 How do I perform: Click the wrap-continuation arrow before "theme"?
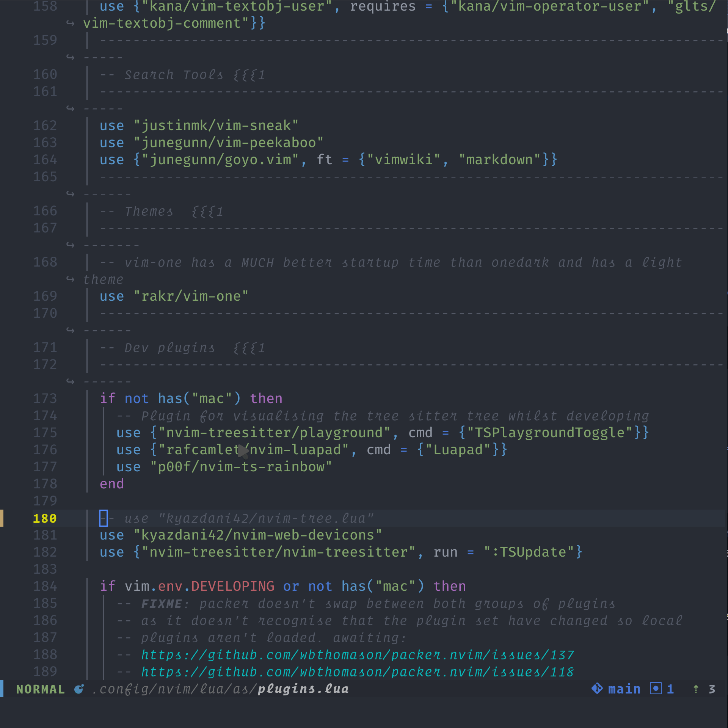tap(71, 279)
